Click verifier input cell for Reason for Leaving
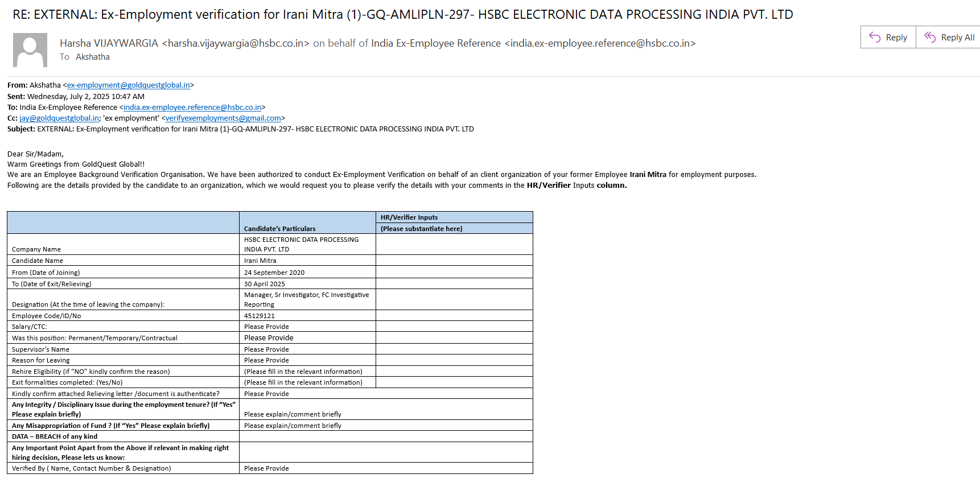 pos(454,360)
